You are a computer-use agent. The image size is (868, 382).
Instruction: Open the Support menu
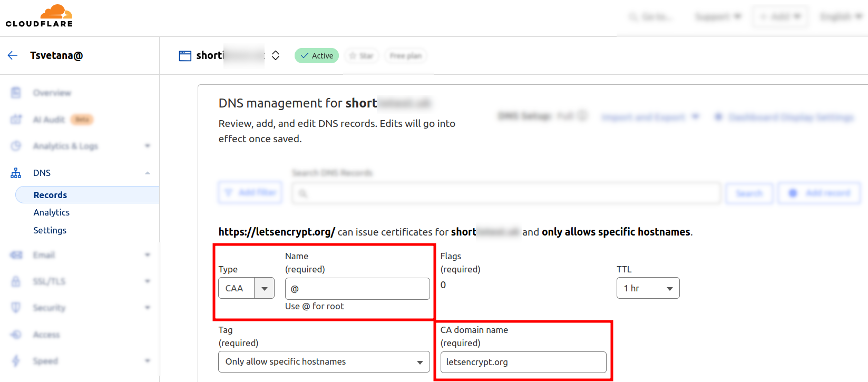point(718,17)
